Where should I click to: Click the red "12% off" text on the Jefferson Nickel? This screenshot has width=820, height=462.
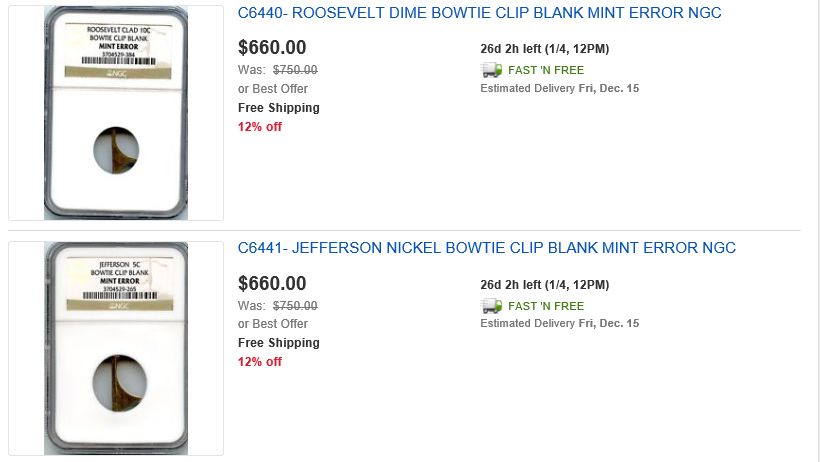[260, 362]
